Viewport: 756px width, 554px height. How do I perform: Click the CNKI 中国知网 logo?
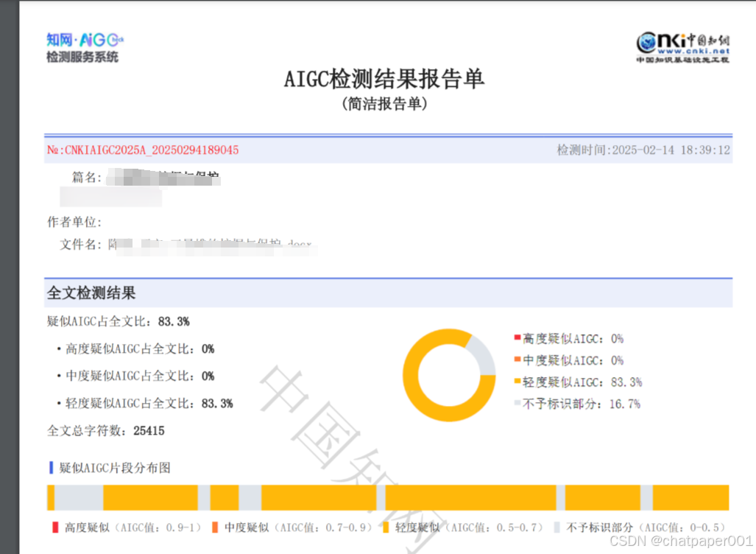(x=682, y=47)
